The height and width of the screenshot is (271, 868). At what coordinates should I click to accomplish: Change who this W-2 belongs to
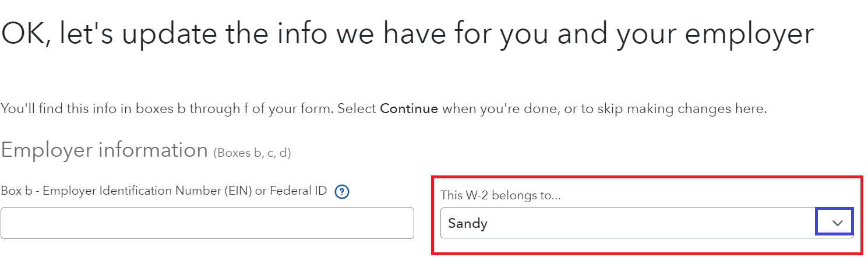[647, 223]
